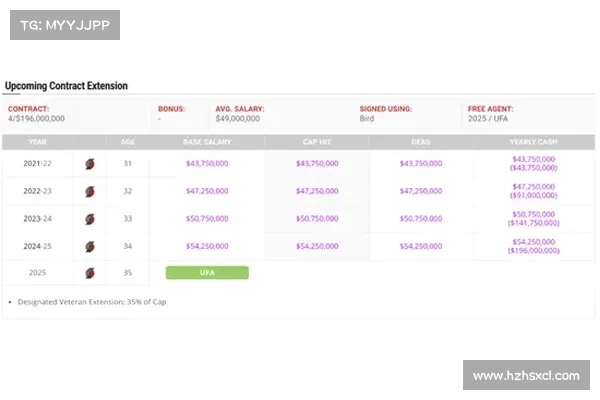Viewport: 600px width, 400px height.
Task: Click the green UFA badge
Action: pyautogui.click(x=207, y=273)
